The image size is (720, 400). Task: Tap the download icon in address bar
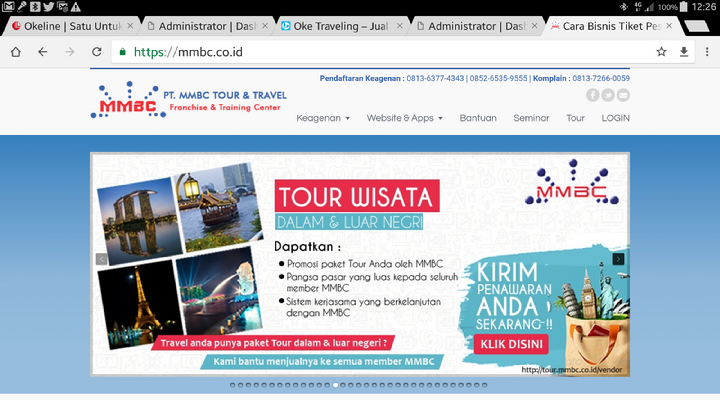coord(684,52)
